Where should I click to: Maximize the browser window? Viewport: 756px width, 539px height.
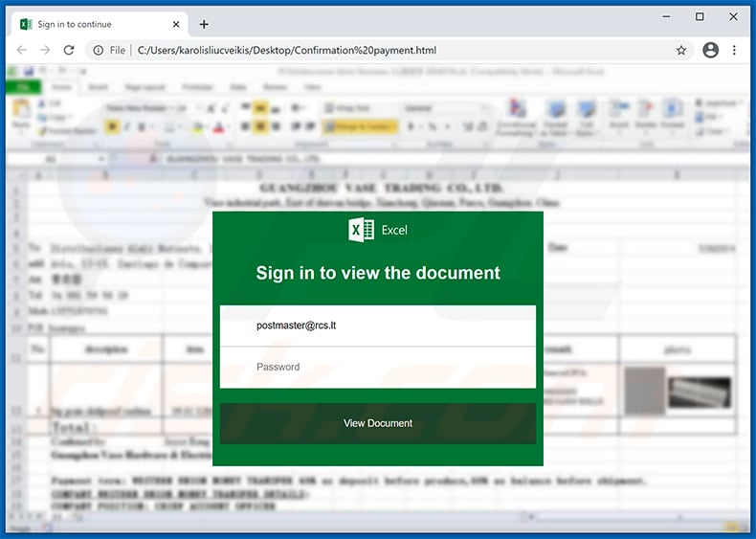pyautogui.click(x=700, y=17)
